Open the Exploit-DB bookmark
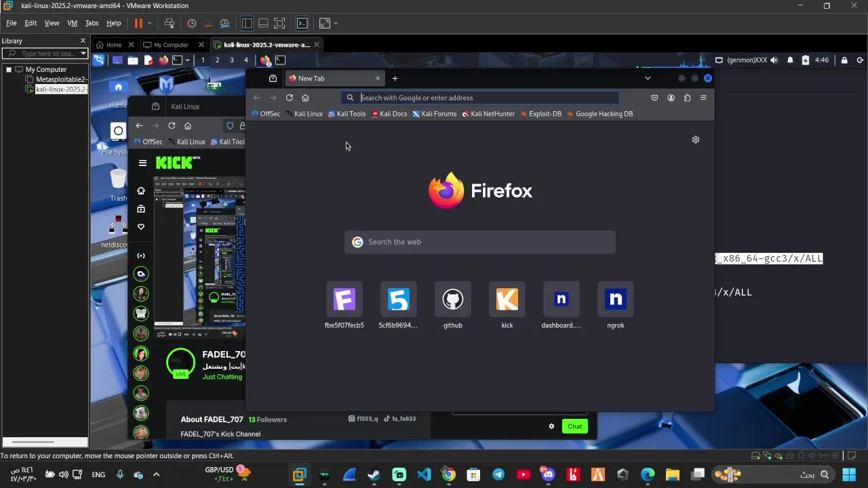This screenshot has height=488, width=868. [x=541, y=114]
